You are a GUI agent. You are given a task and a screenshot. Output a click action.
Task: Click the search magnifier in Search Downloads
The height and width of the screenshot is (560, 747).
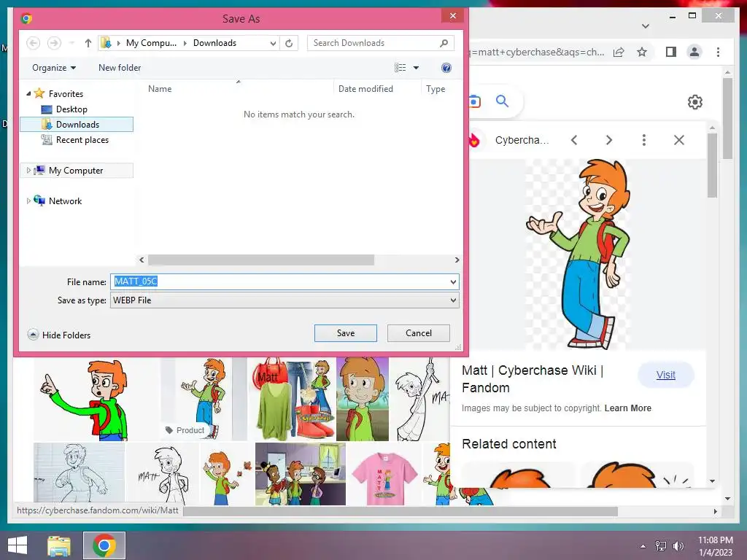(444, 43)
